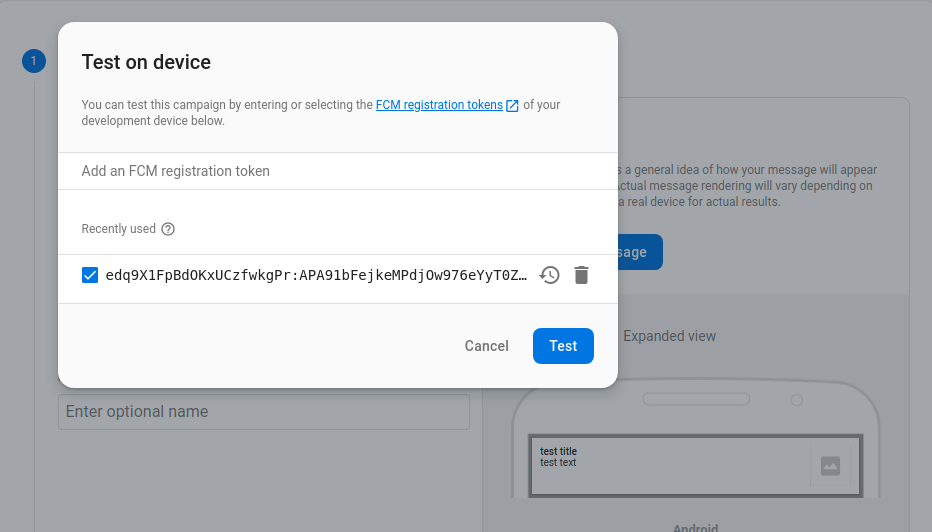Click the Enter optional name field
Image resolution: width=932 pixels, height=532 pixels.
point(264,412)
